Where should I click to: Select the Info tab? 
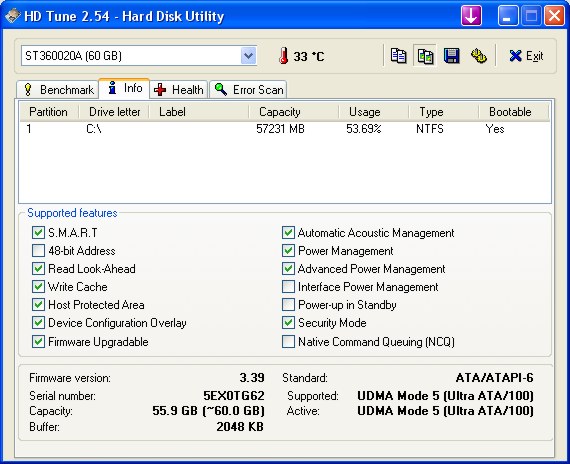point(124,88)
